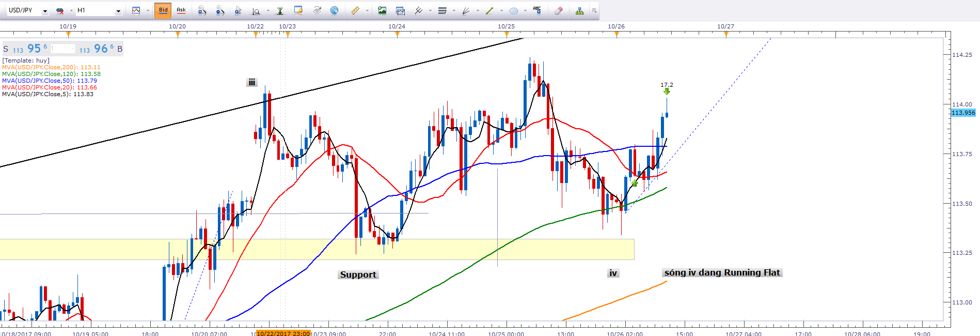Click the add text label ABC icon
This screenshot has width=980, height=336.
click(x=537, y=10)
